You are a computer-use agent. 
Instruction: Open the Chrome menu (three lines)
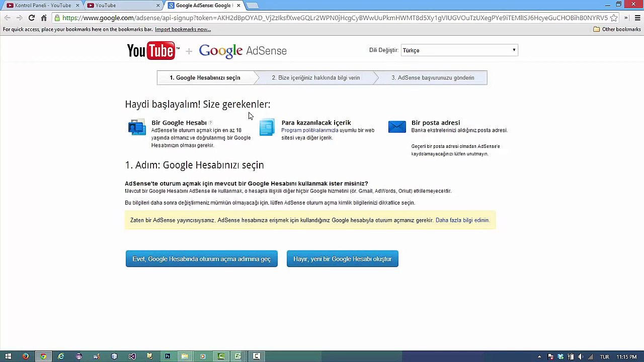click(x=637, y=18)
